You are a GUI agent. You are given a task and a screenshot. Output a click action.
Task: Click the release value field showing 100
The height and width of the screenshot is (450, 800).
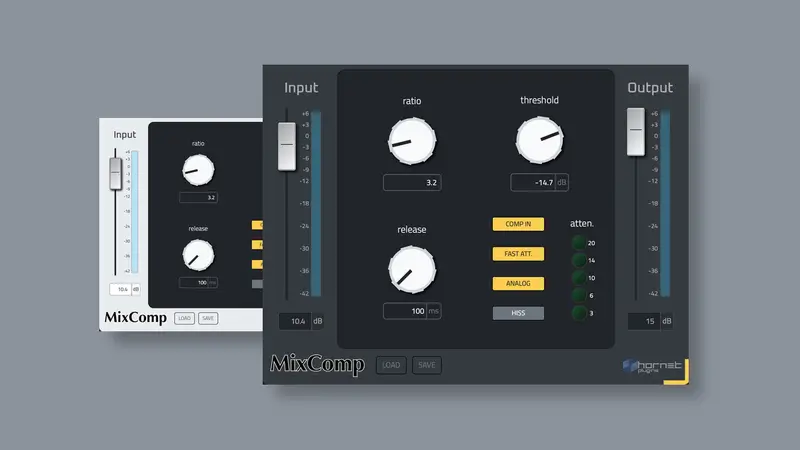(412, 311)
